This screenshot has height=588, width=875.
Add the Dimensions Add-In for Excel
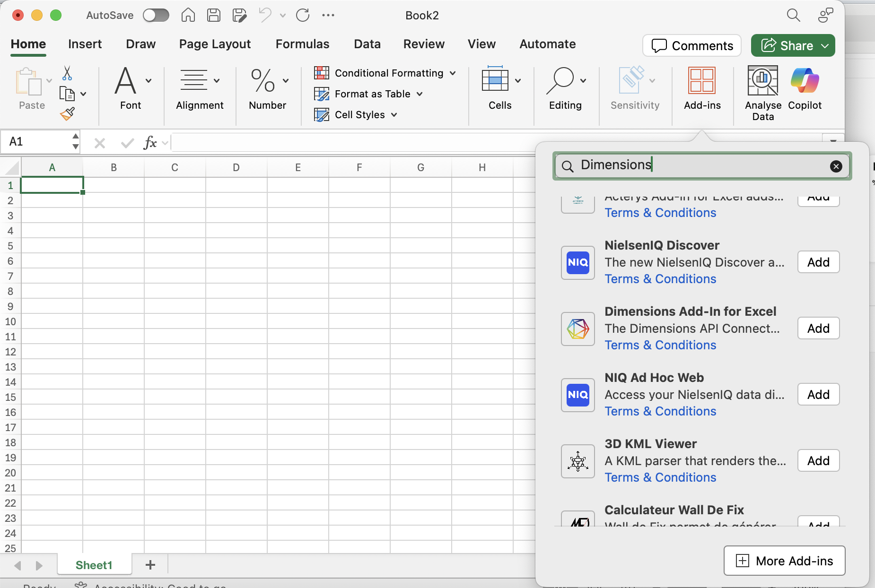coord(818,328)
